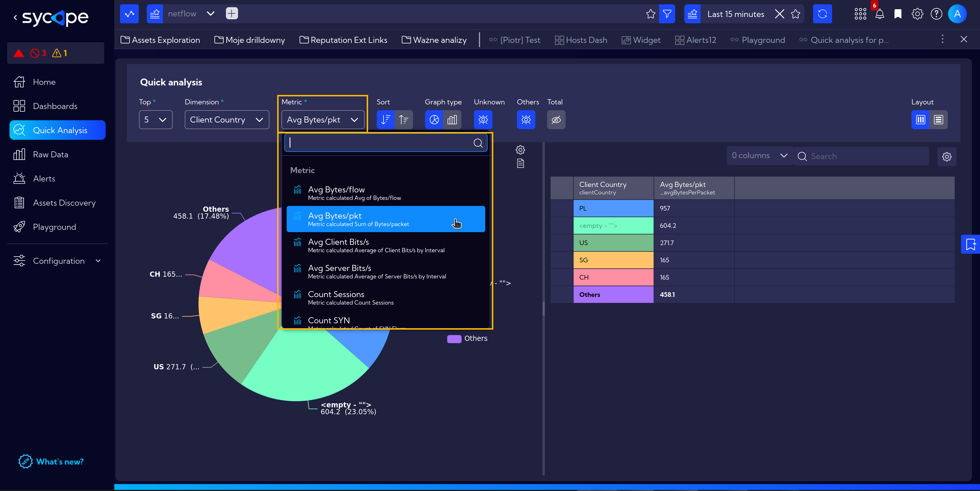Toggle Total visibility eye
Viewport: 980px width, 491px height.
click(x=556, y=120)
